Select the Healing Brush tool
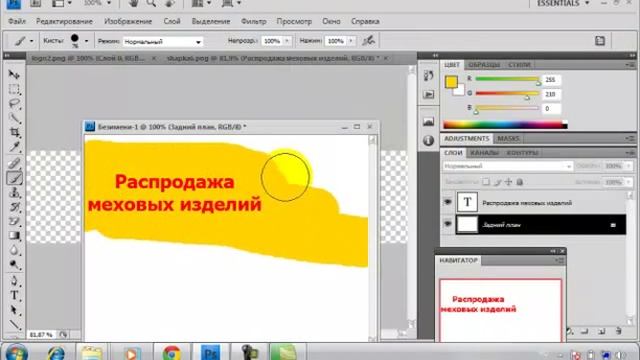 pos(14,163)
